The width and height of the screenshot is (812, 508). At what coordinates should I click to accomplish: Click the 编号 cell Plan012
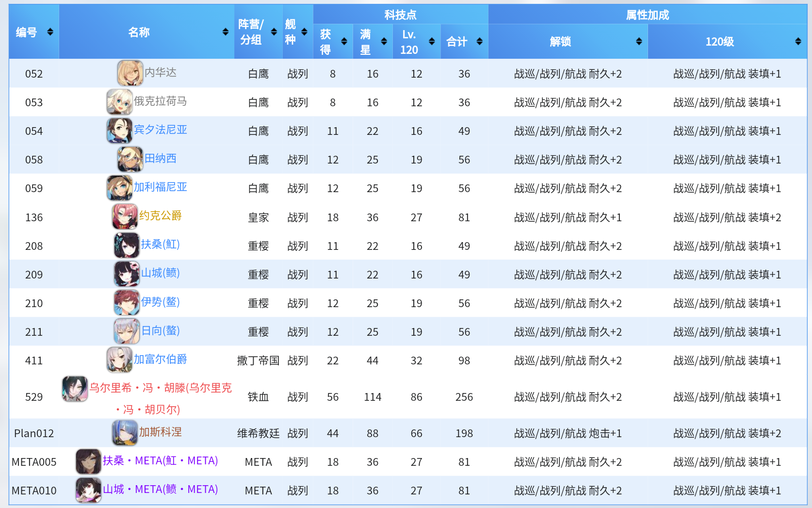point(34,433)
